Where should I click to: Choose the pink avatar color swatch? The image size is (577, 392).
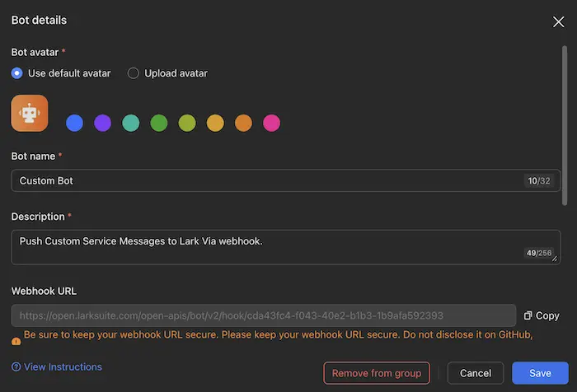click(x=271, y=123)
